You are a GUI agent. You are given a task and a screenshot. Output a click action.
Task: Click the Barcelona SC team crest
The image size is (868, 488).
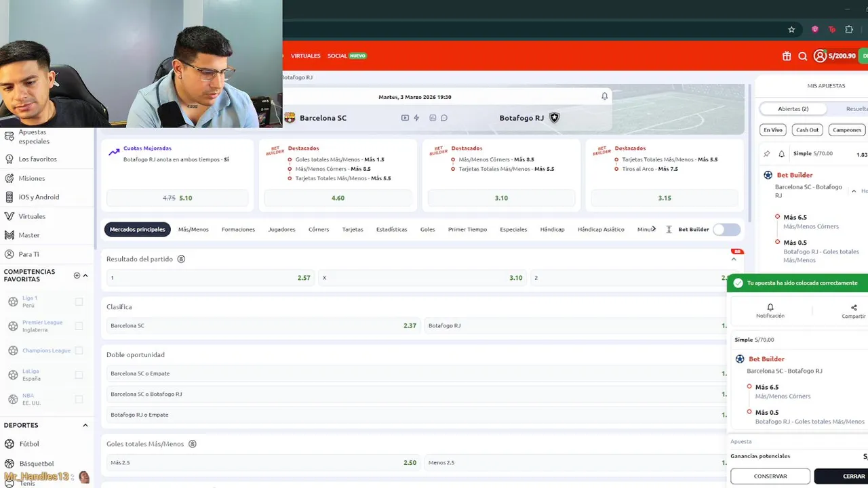coord(290,118)
